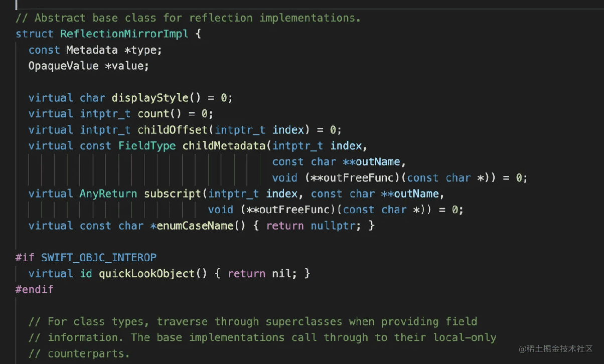Click the 'Abstract base class' comment line
The width and height of the screenshot is (604, 364).
click(188, 18)
